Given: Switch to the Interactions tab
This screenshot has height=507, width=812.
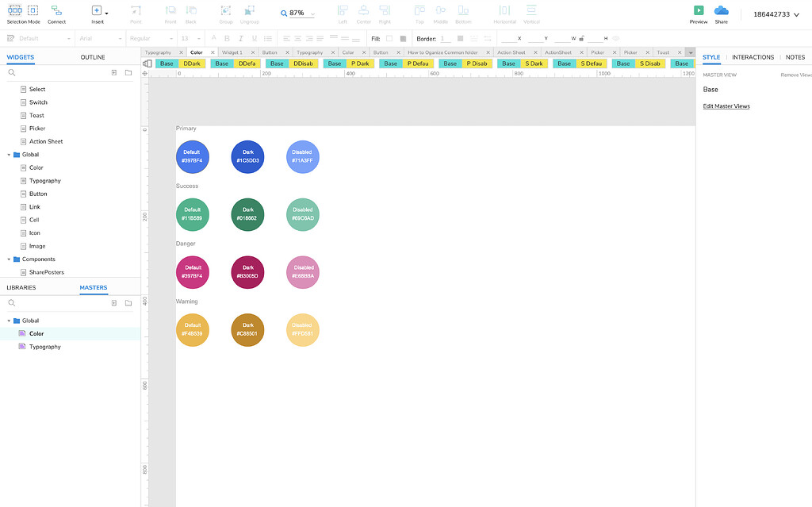Looking at the screenshot, I should (753, 57).
